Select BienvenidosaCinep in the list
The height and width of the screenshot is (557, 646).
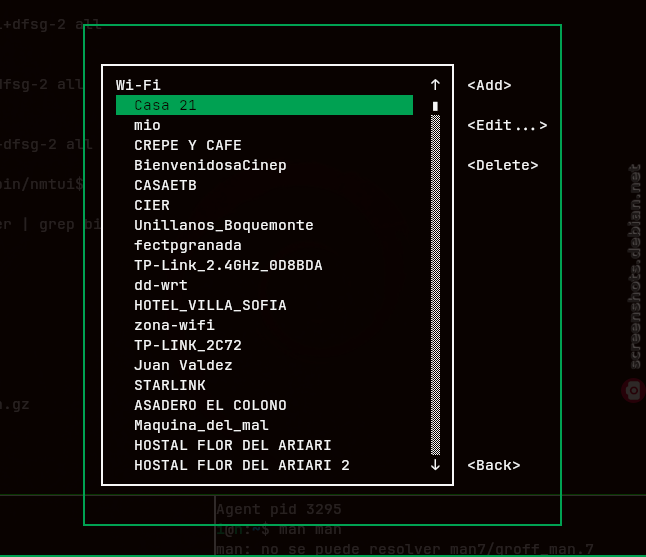pyautogui.click(x=264, y=165)
